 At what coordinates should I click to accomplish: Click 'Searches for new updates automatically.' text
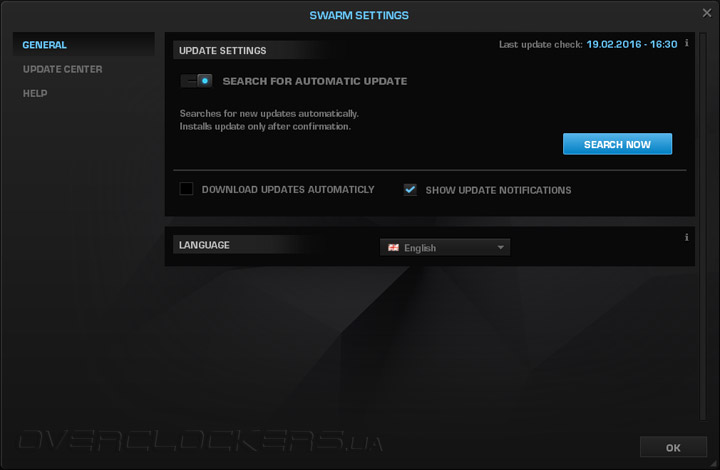[x=269, y=113]
